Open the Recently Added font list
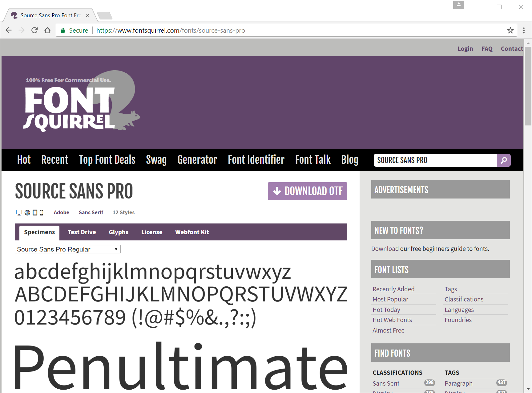 [393, 289]
